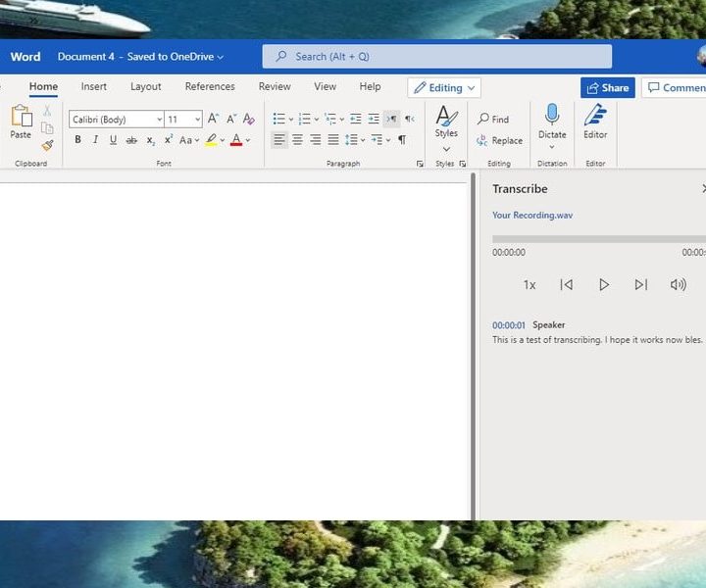The width and height of the screenshot is (706, 588).
Task: Switch to the Insert tab
Action: coord(94,86)
